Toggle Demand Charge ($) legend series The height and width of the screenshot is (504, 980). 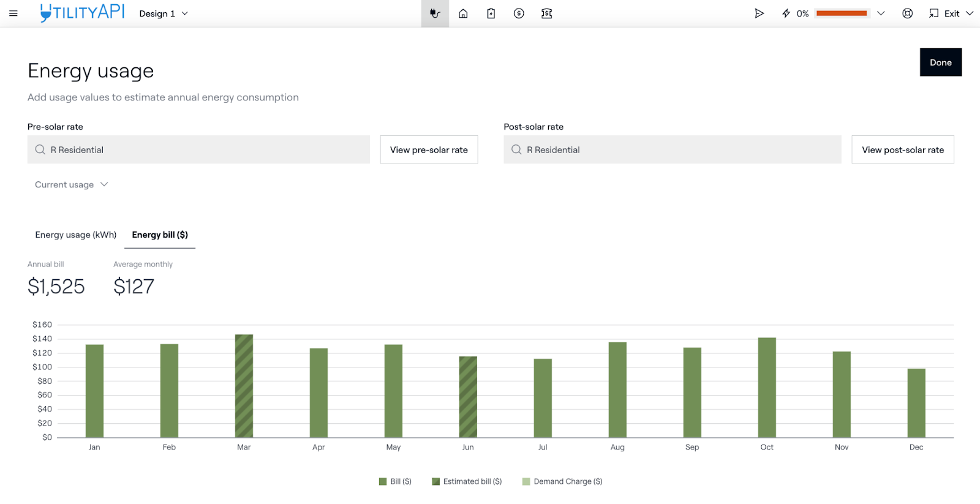[x=562, y=481]
